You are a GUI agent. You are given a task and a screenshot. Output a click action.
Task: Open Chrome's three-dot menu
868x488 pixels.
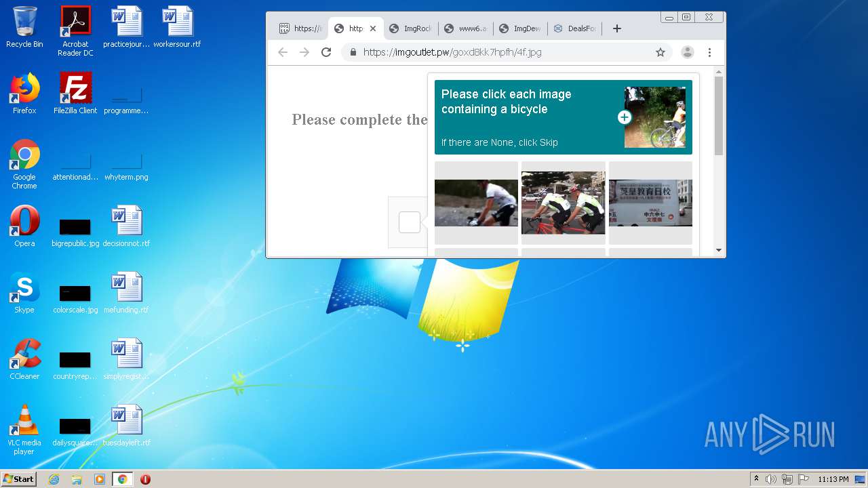click(x=709, y=52)
